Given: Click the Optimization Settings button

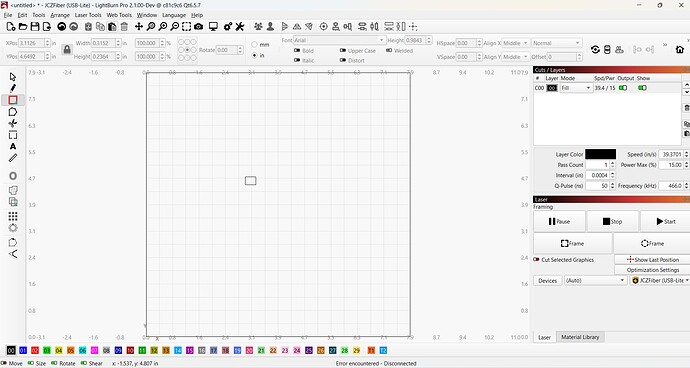Looking at the screenshot, I should point(653,270).
